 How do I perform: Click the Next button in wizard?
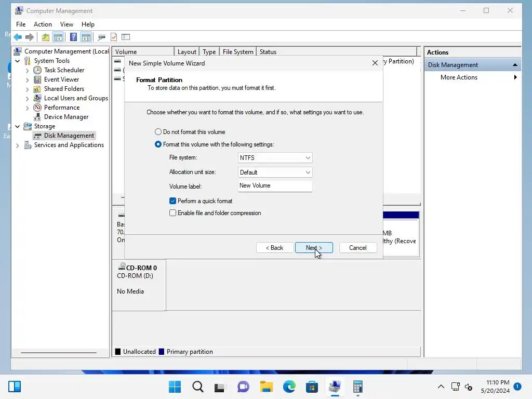(314, 248)
